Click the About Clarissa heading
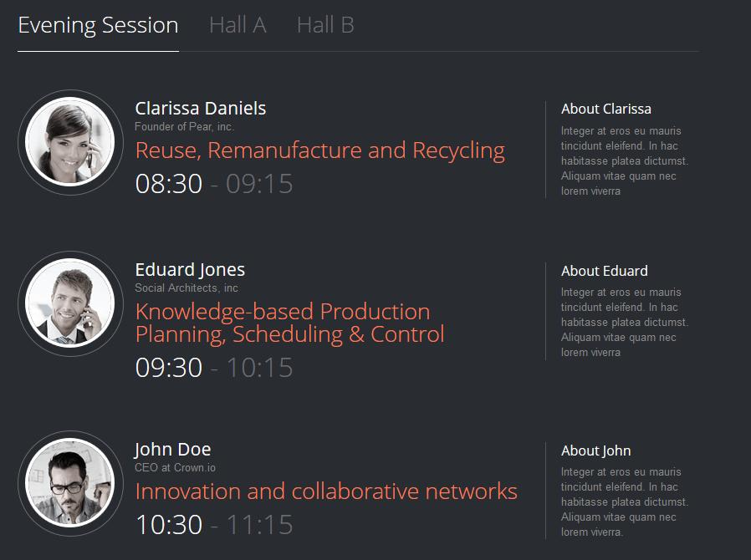Image resolution: width=751 pixels, height=560 pixels. click(x=605, y=109)
